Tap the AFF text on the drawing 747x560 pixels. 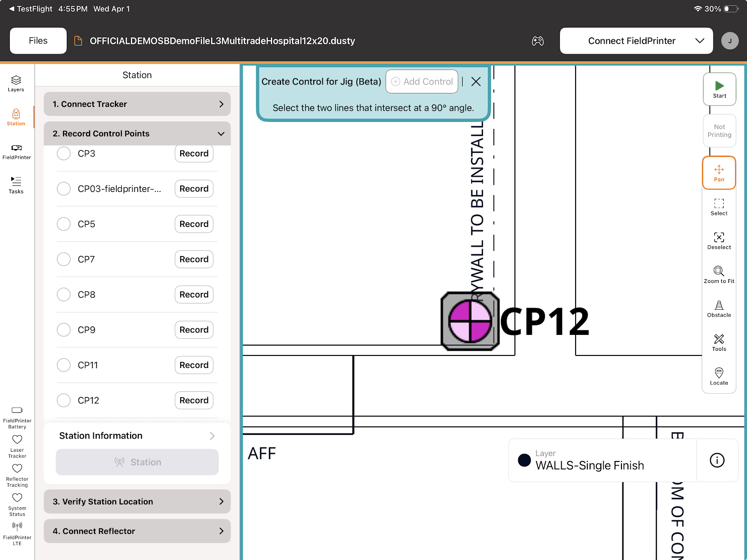point(262,454)
